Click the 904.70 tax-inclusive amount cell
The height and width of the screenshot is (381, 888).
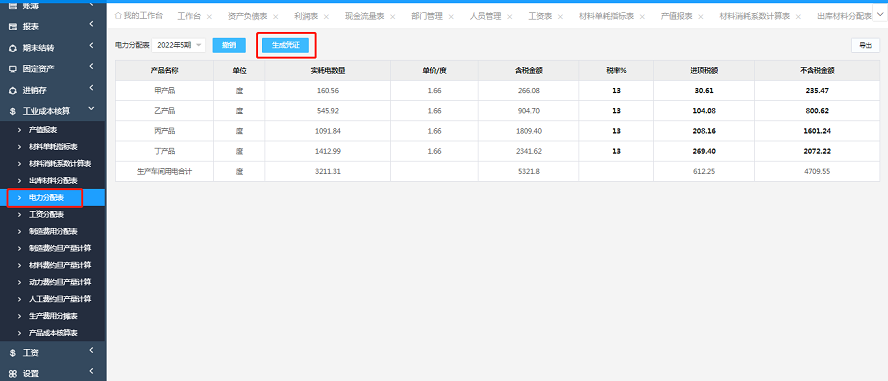pos(528,111)
